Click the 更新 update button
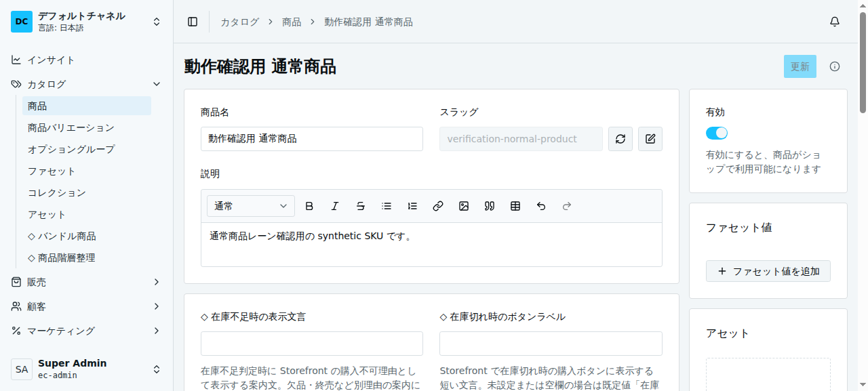Screen dimensions: 868x391 point(800,66)
